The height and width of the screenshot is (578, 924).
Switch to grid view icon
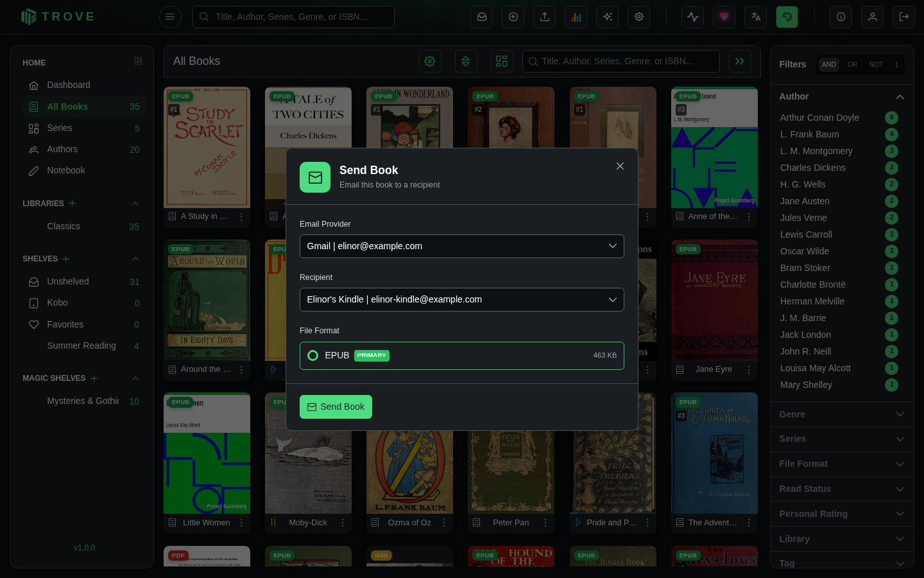(502, 61)
